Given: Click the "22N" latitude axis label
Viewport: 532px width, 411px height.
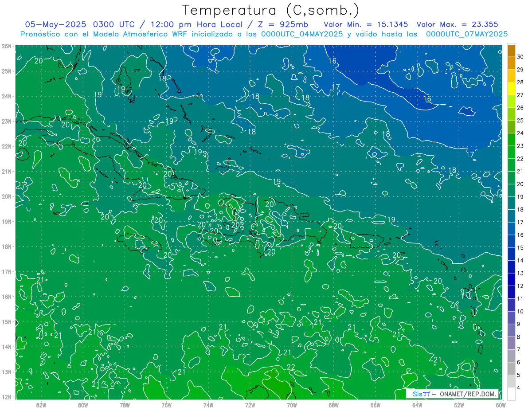Looking at the screenshot, I should 7,146.
